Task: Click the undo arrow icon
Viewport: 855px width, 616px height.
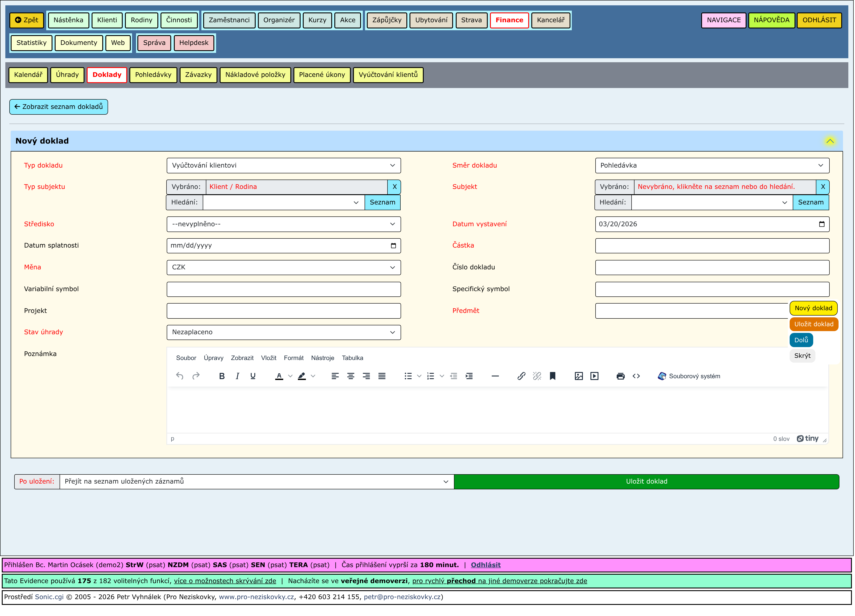Action: click(180, 376)
